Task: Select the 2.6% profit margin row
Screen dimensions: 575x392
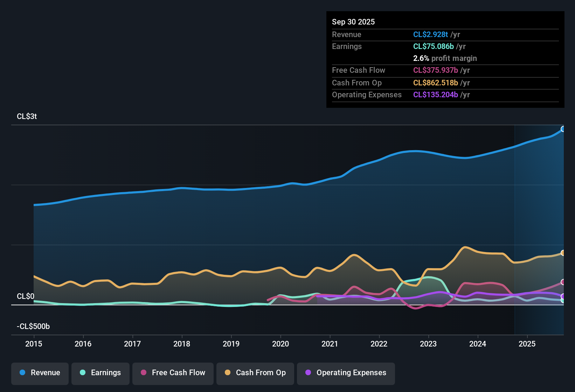Action: pos(445,58)
